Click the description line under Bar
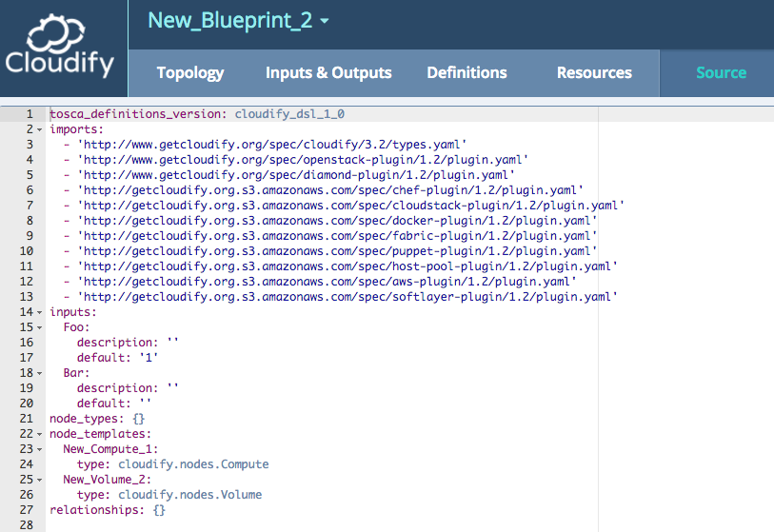774x532 pixels. (128, 388)
